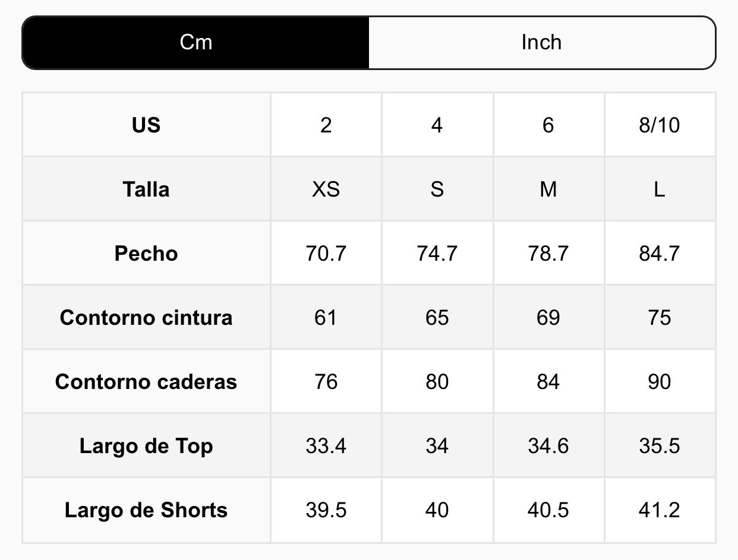Click the waist value 65

437,318
